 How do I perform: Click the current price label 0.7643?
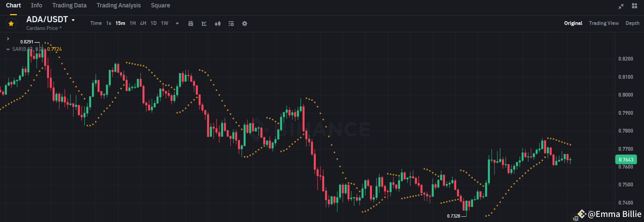[626, 159]
